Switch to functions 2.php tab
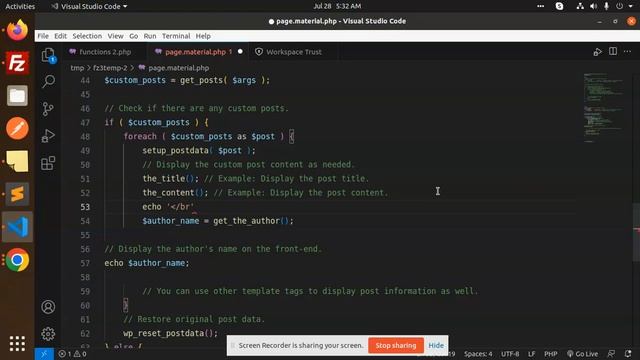 [105, 52]
